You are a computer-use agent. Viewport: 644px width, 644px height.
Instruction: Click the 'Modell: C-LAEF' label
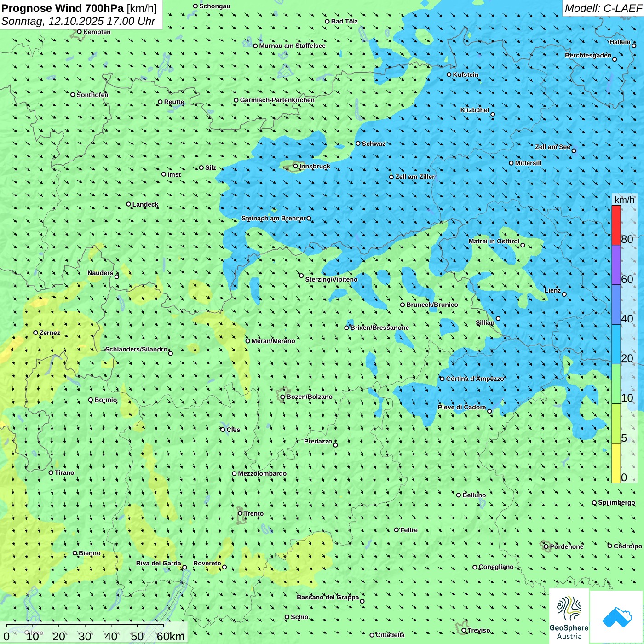(x=603, y=8)
